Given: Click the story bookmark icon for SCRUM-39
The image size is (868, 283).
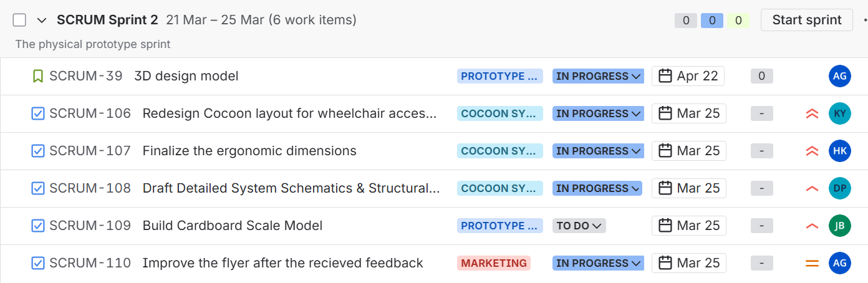Looking at the screenshot, I should tap(38, 77).
